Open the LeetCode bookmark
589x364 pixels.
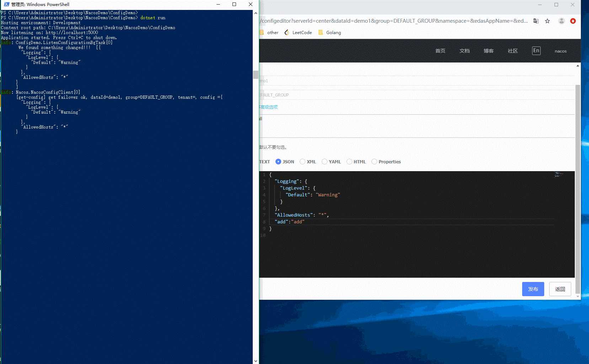(x=298, y=32)
